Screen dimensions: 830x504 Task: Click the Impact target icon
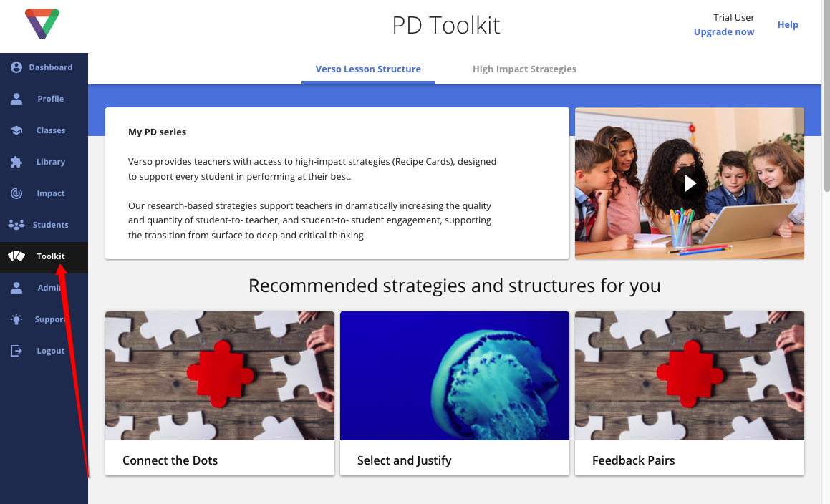pos(16,193)
